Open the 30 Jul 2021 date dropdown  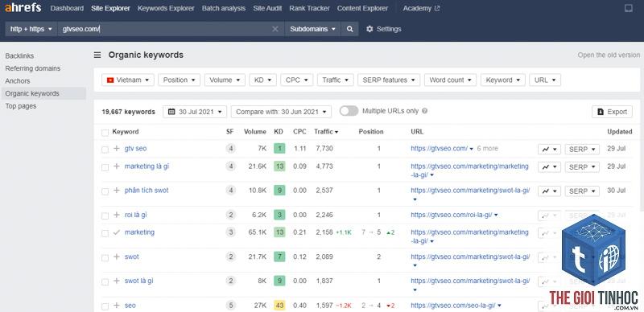(x=195, y=112)
